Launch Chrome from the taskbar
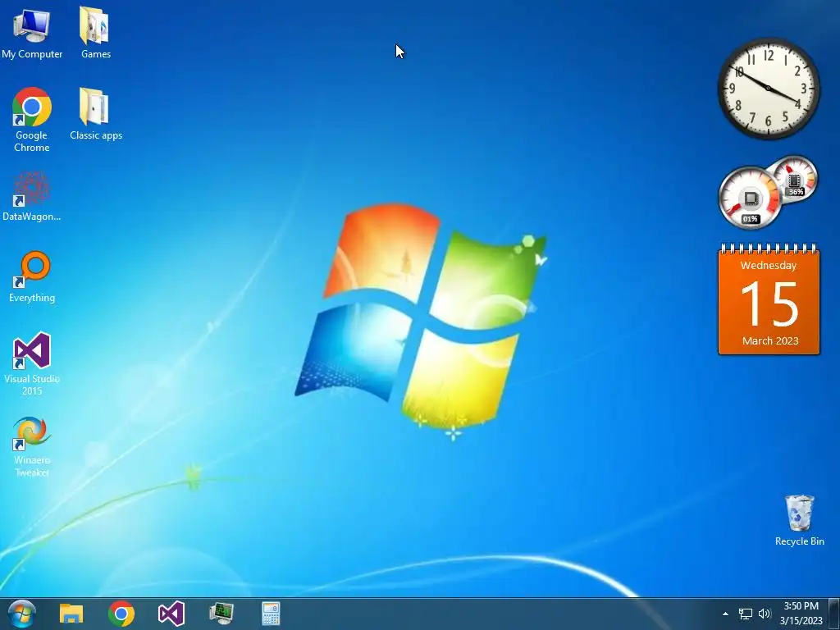The width and height of the screenshot is (840, 630). point(121,614)
